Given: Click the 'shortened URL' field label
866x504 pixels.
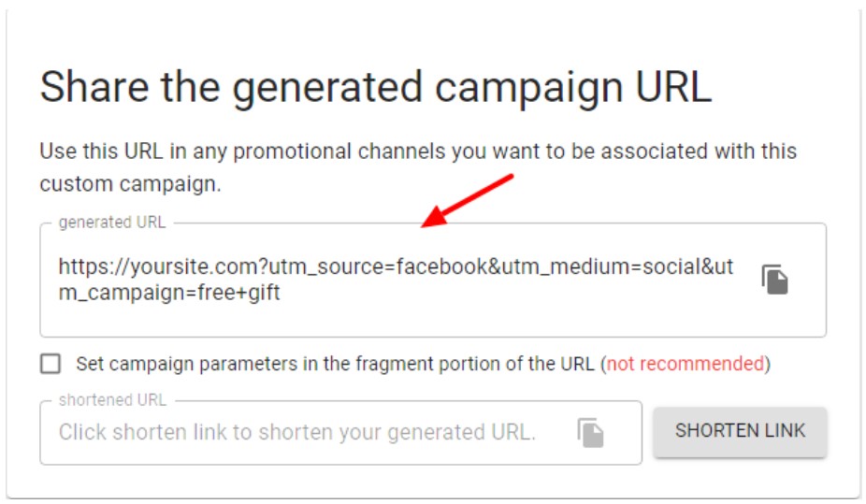Looking at the screenshot, I should (112, 400).
